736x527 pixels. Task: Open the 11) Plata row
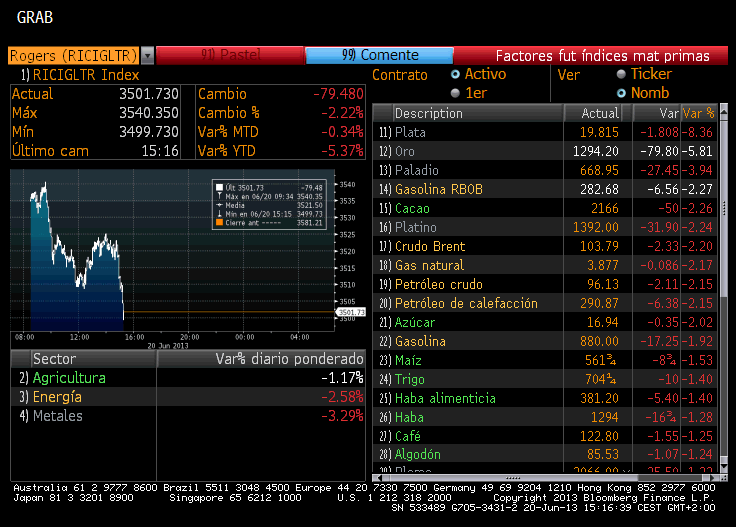pyautogui.click(x=545, y=132)
